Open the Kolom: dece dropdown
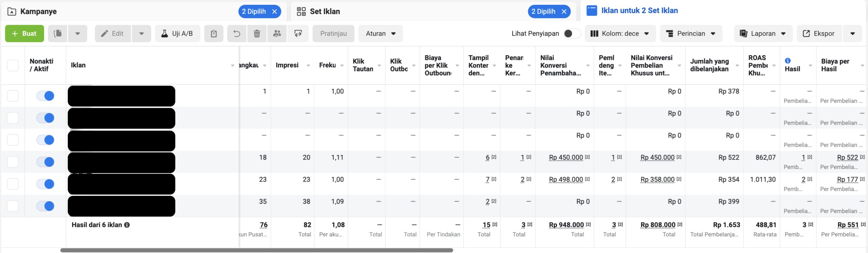 coord(620,34)
